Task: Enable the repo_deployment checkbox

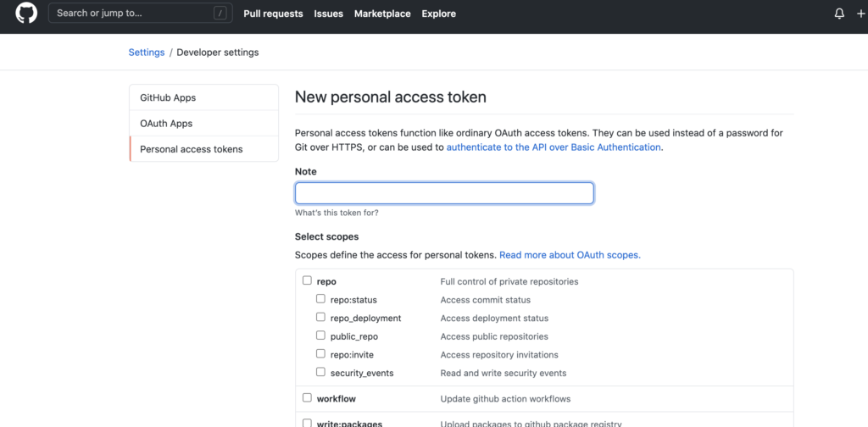Action: point(320,317)
